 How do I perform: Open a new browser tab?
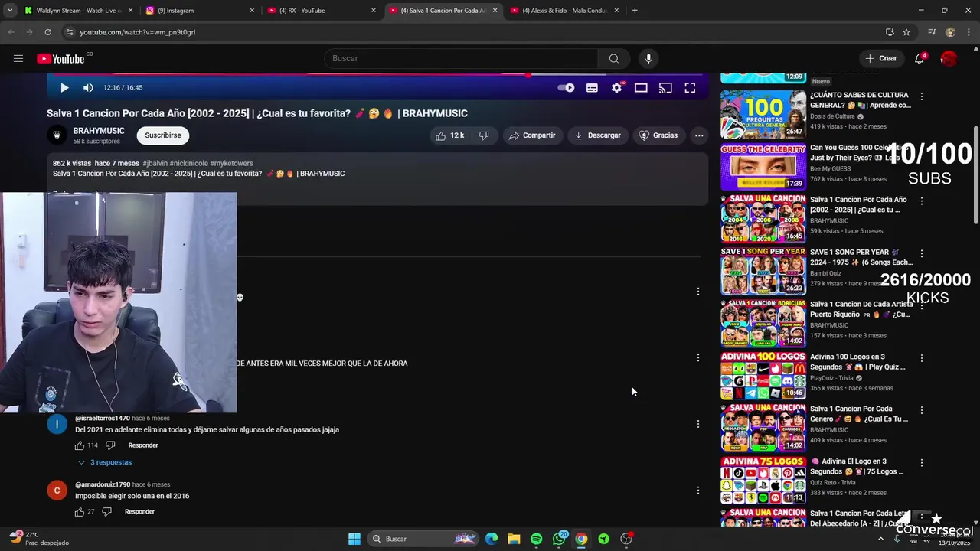pyautogui.click(x=635, y=11)
